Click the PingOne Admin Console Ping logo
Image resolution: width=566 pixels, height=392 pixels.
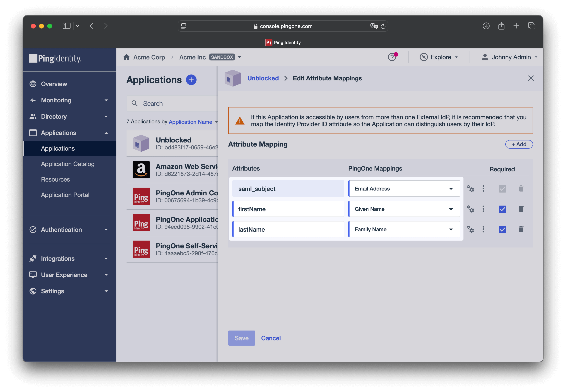point(141,196)
